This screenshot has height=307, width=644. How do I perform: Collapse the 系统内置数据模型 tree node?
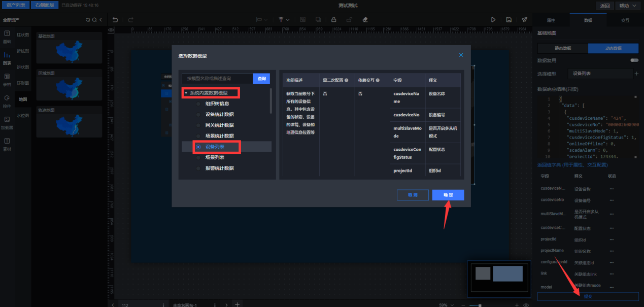point(186,93)
